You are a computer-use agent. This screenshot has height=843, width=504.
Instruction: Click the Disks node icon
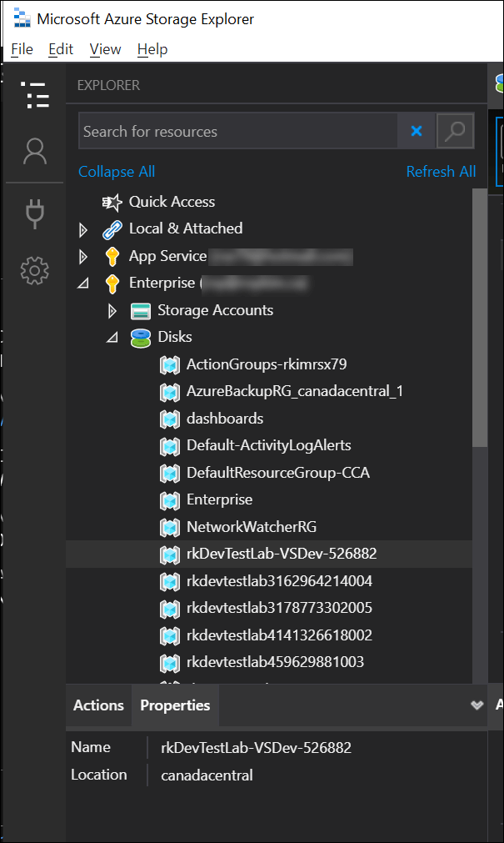click(x=141, y=337)
